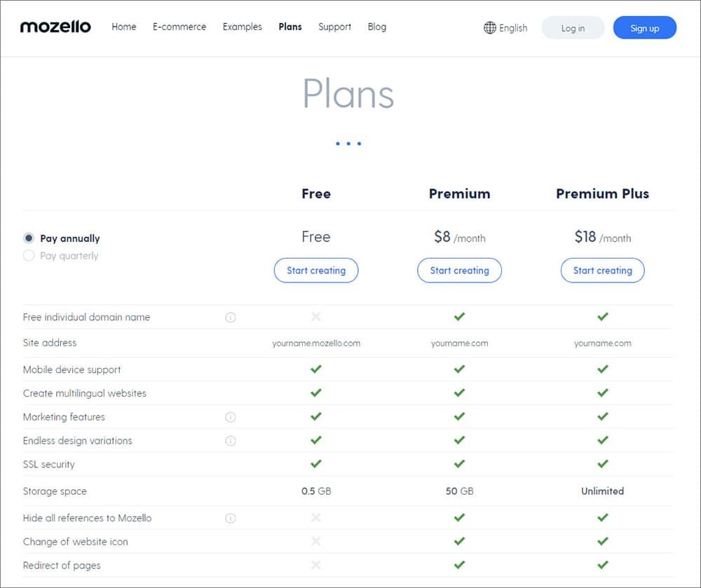Click the "Premium Plus" column header
Image resolution: width=701 pixels, height=588 pixels.
[x=603, y=193]
